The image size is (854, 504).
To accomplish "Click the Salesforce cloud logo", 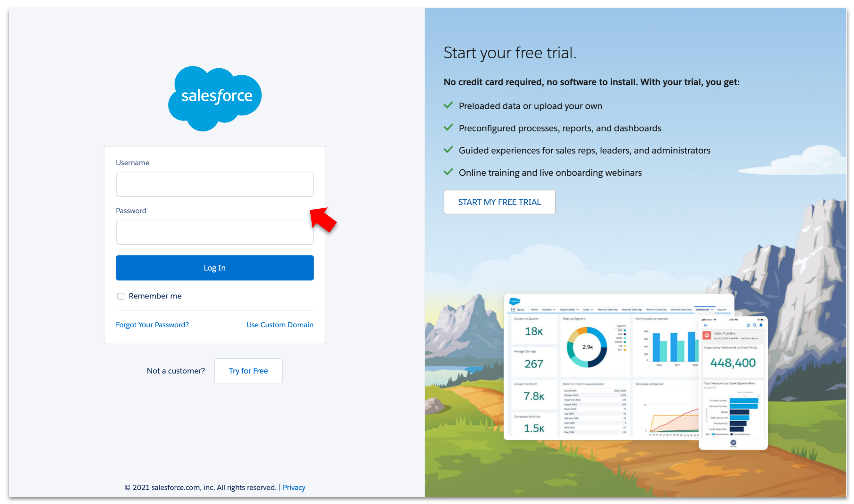I will pyautogui.click(x=214, y=98).
